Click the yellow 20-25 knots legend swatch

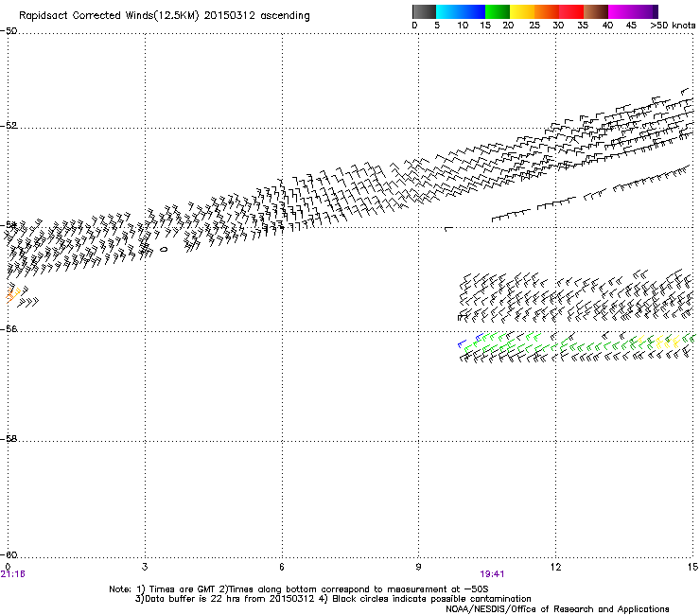pyautogui.click(x=522, y=11)
